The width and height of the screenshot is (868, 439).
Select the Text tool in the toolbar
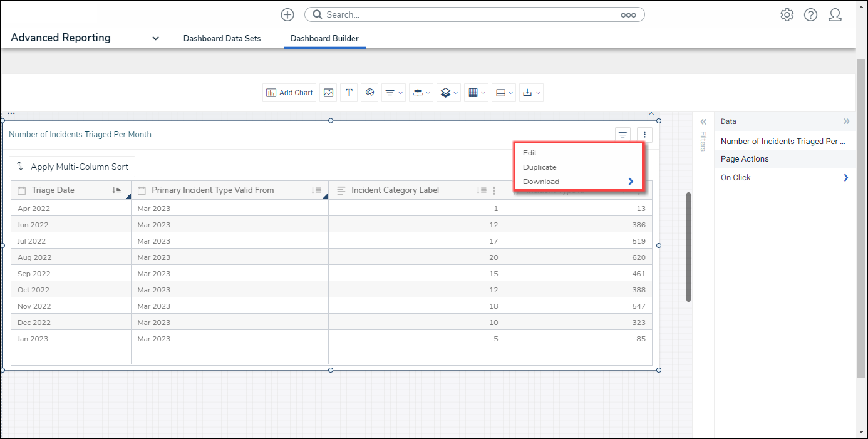(349, 93)
